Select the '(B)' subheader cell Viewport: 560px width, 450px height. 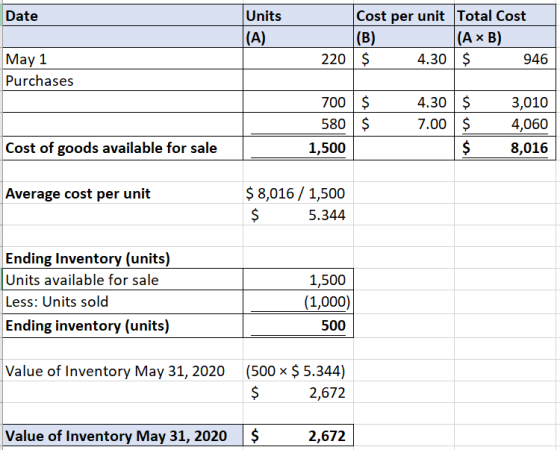404,37
